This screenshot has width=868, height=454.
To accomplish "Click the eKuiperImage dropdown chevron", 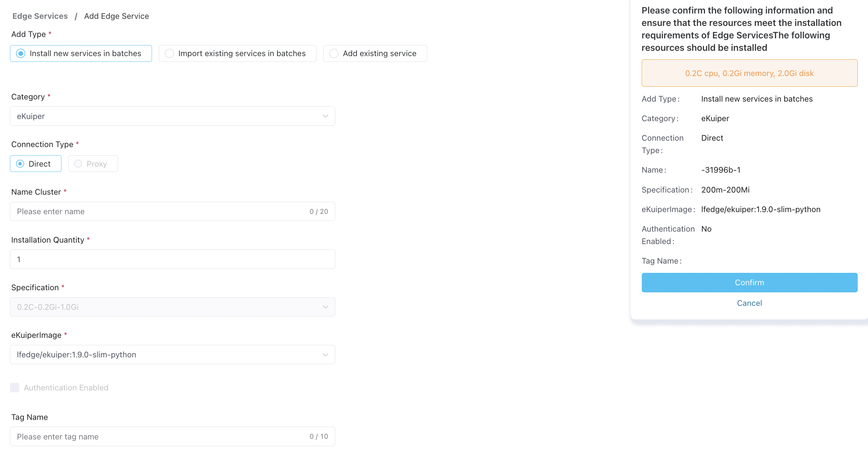I will tap(325, 355).
